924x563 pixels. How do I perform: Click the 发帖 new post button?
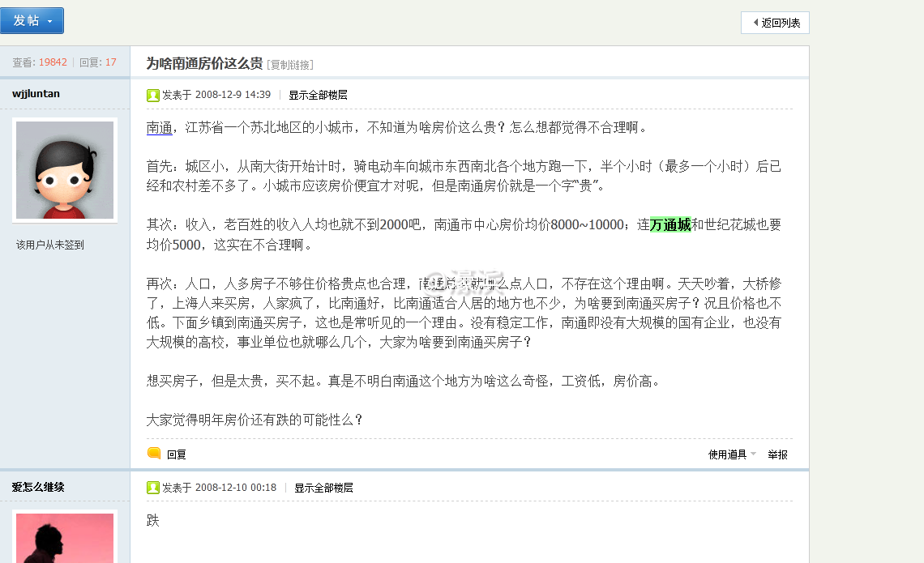click(26, 21)
